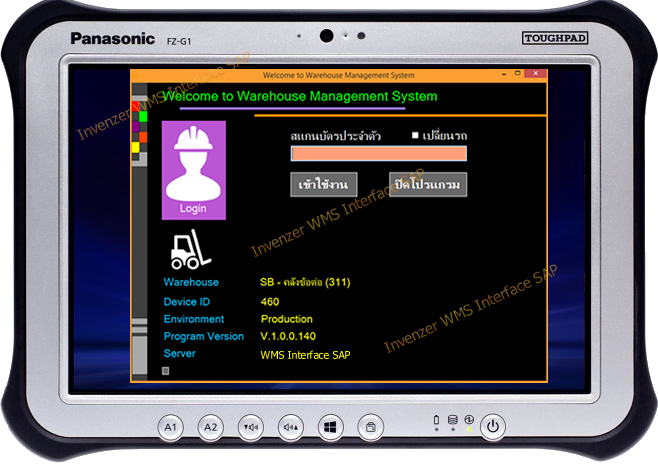The width and height of the screenshot is (658, 467).
Task: Click the Warehouse label
Action: [191, 282]
